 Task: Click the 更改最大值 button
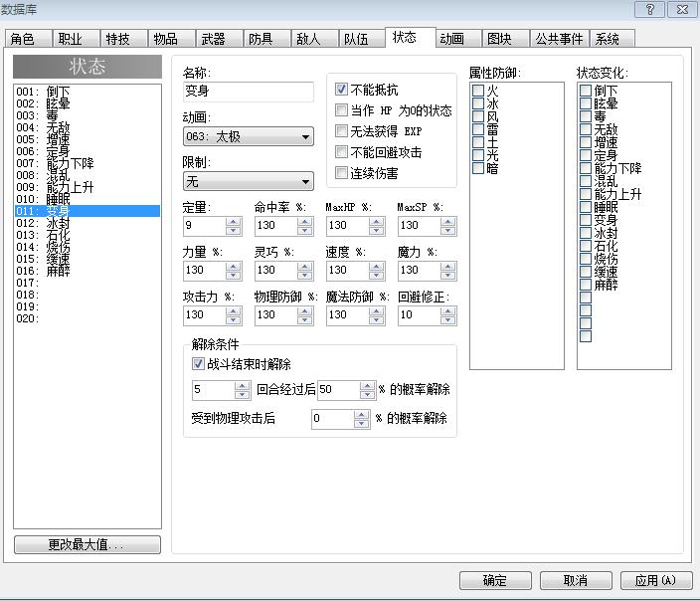pyautogui.click(x=87, y=544)
